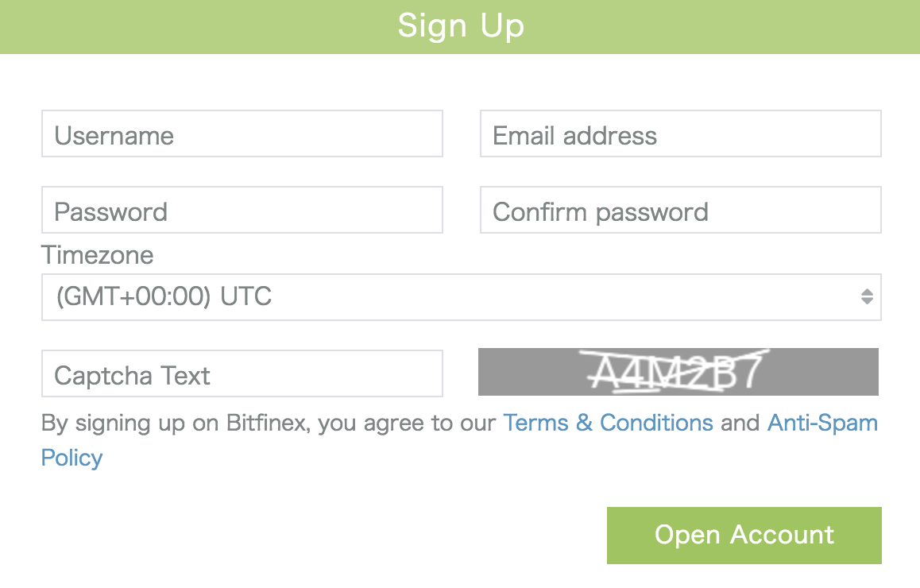
Task: Click the Timezone label above the dropdown
Action: [98, 255]
